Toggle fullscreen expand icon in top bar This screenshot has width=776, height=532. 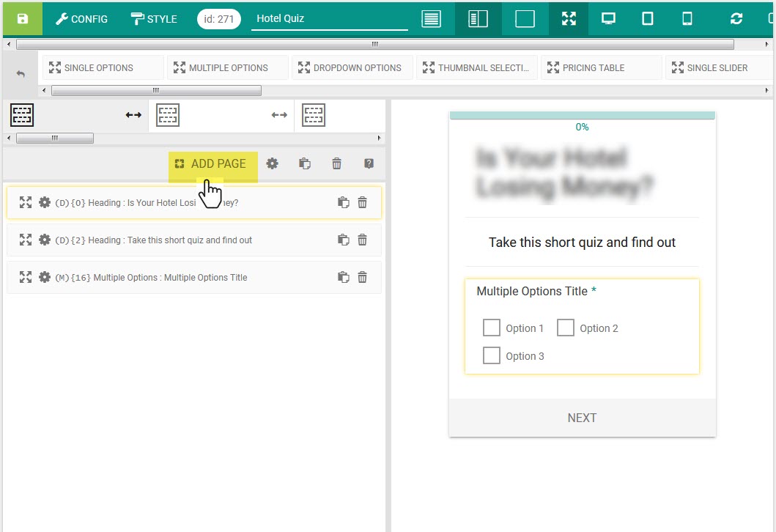pyautogui.click(x=569, y=19)
